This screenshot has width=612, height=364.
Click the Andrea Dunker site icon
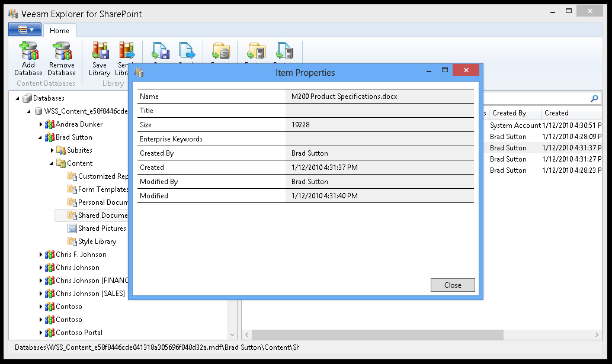pos(50,124)
